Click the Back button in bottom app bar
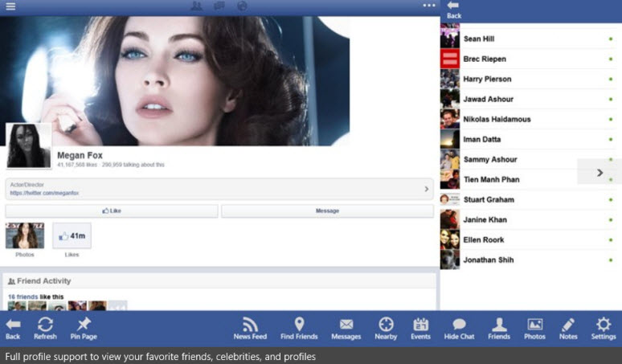The image size is (622, 364). point(13,329)
